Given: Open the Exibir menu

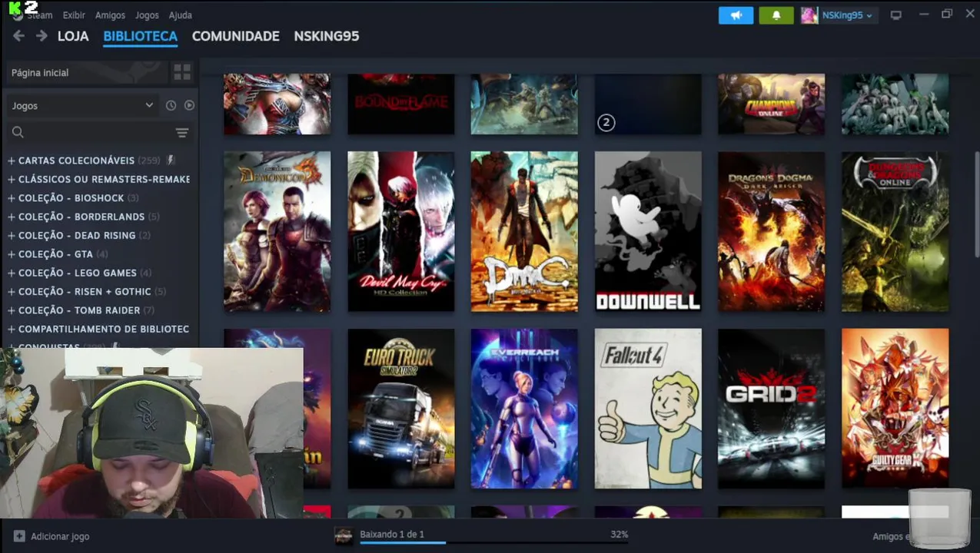Looking at the screenshot, I should pos(74,15).
